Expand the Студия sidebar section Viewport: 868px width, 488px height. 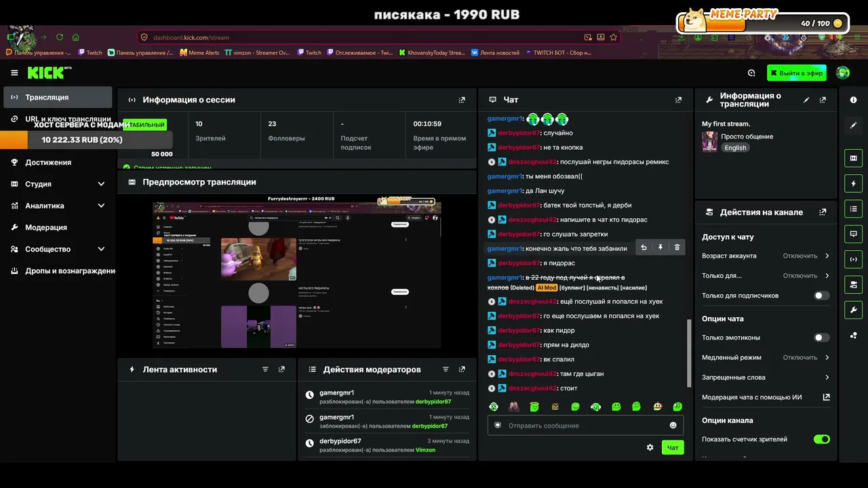[x=58, y=184]
